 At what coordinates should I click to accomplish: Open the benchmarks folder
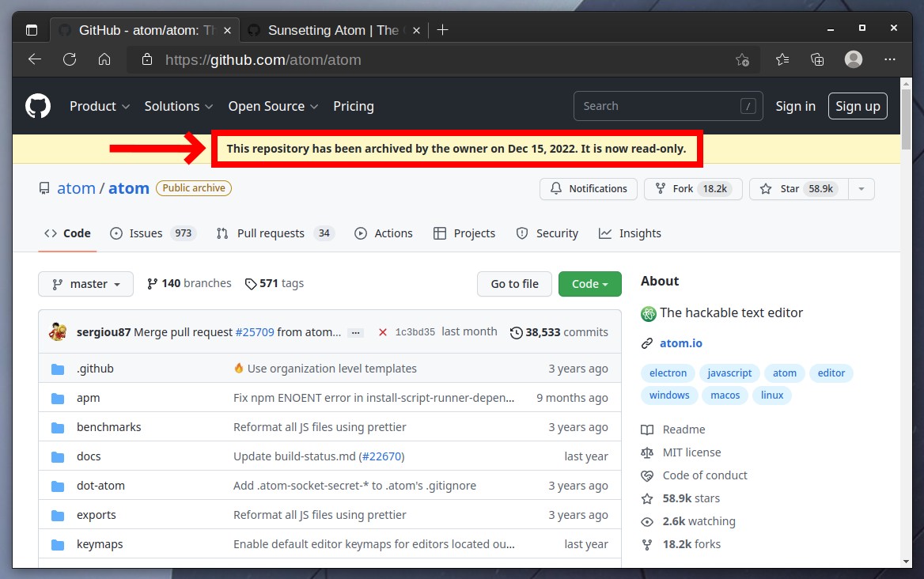[109, 427]
